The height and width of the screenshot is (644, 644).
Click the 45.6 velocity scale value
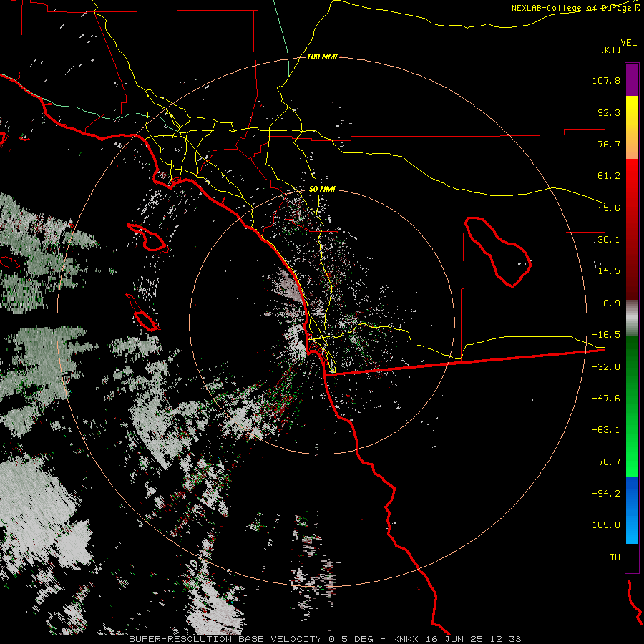pos(609,208)
